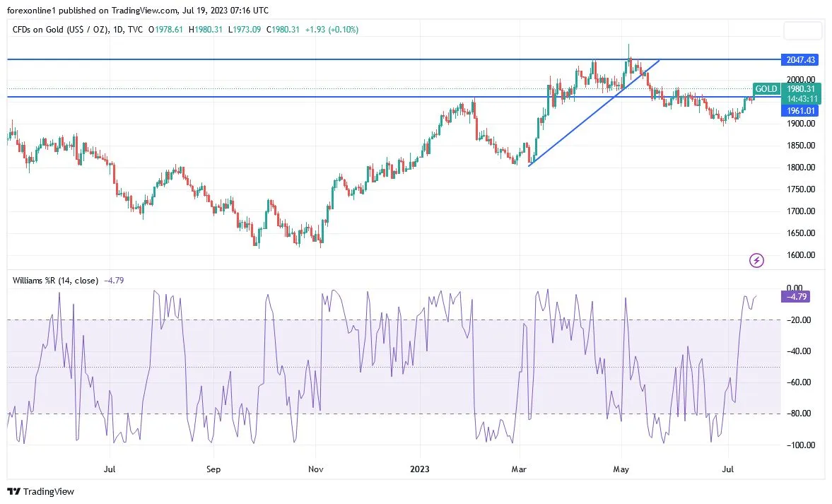Click the 1961.01 support price label
The width and height of the screenshot is (832, 504).
click(x=800, y=110)
